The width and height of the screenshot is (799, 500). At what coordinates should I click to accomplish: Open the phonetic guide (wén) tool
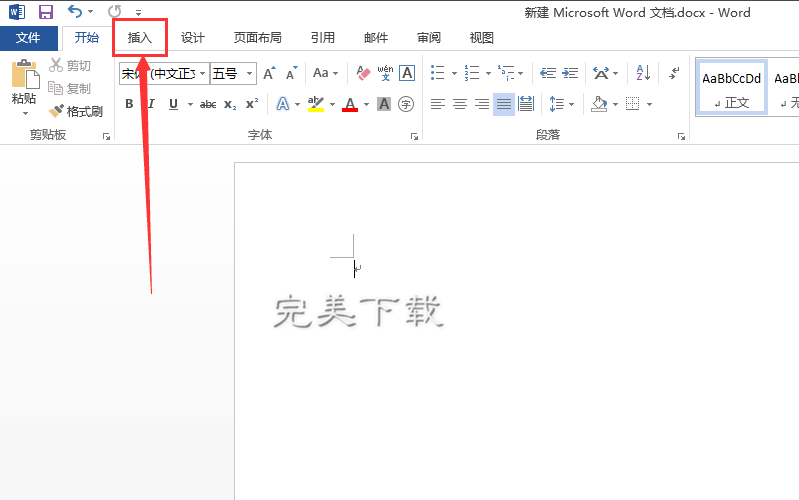385,73
